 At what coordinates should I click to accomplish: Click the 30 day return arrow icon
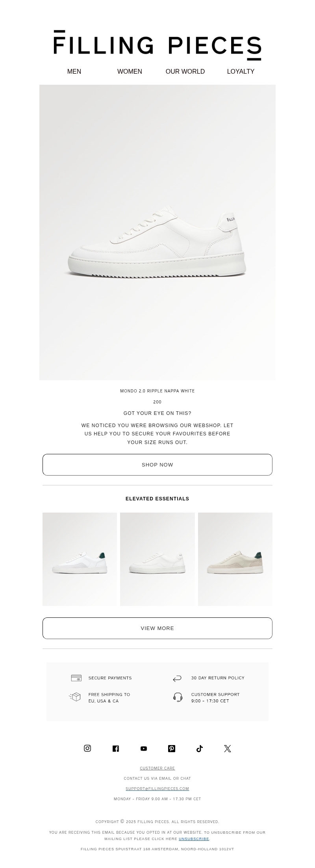[x=177, y=678]
